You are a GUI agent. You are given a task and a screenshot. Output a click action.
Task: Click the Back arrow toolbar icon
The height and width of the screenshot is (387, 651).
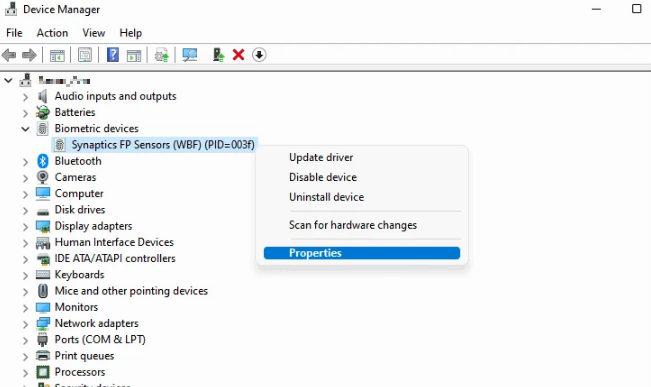[x=9, y=55]
